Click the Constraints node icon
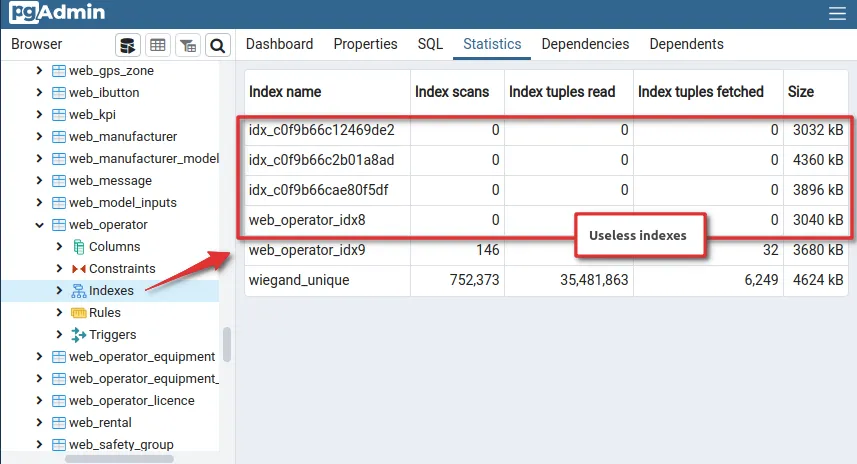Screen dimensions: 857x464 (79, 269)
